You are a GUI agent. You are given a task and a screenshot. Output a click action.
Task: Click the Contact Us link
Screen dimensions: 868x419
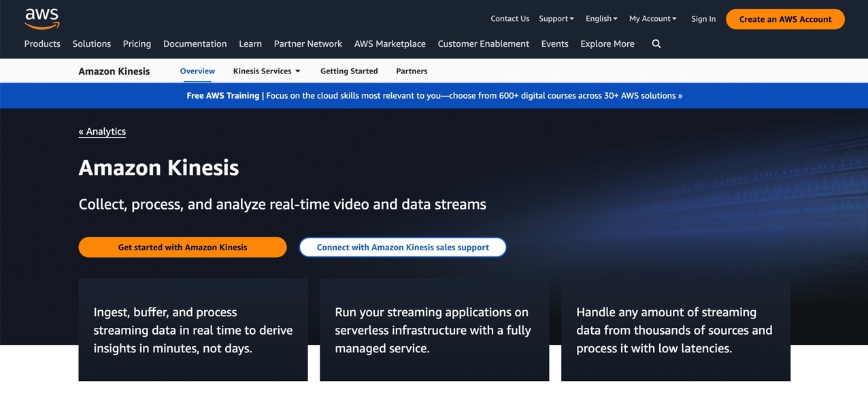(x=510, y=19)
